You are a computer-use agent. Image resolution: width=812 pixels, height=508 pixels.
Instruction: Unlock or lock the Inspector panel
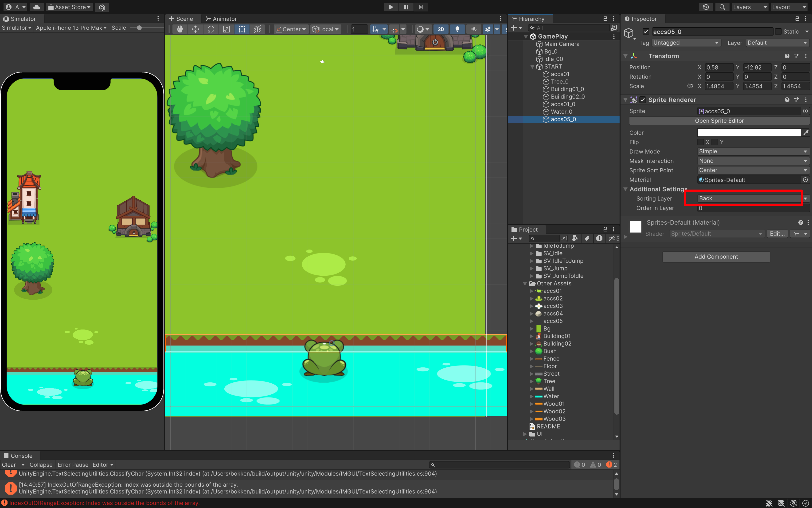797,19
